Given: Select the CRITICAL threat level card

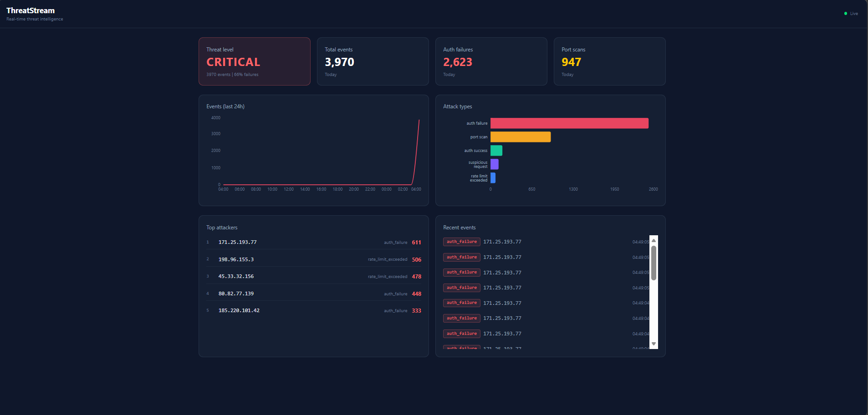Looking at the screenshot, I should [254, 61].
